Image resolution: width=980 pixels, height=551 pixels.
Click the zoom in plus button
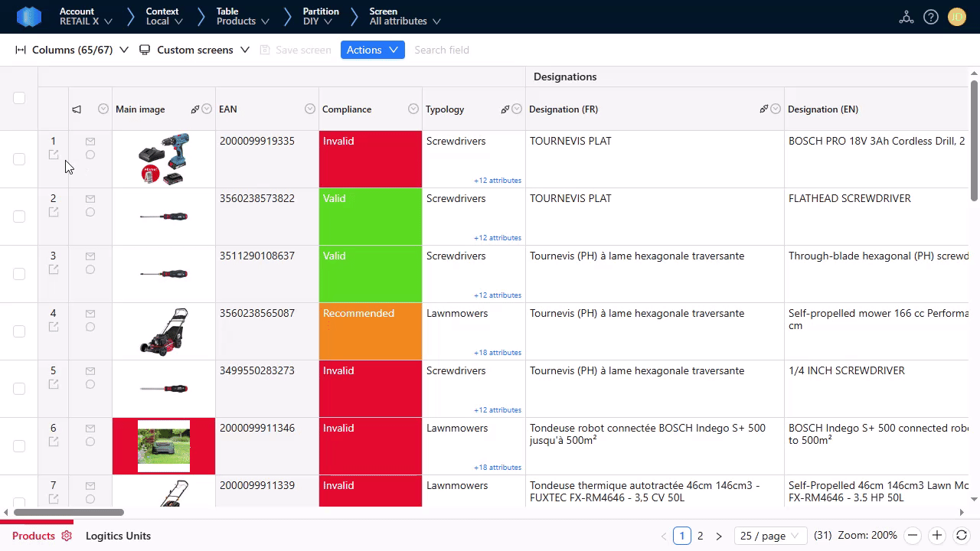[936, 536]
